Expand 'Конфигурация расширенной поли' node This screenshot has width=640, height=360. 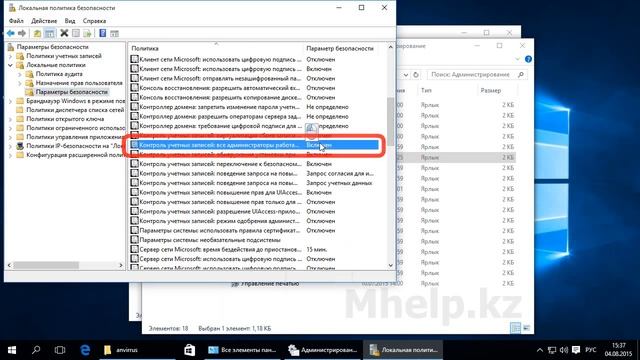pyautogui.click(x=11, y=155)
